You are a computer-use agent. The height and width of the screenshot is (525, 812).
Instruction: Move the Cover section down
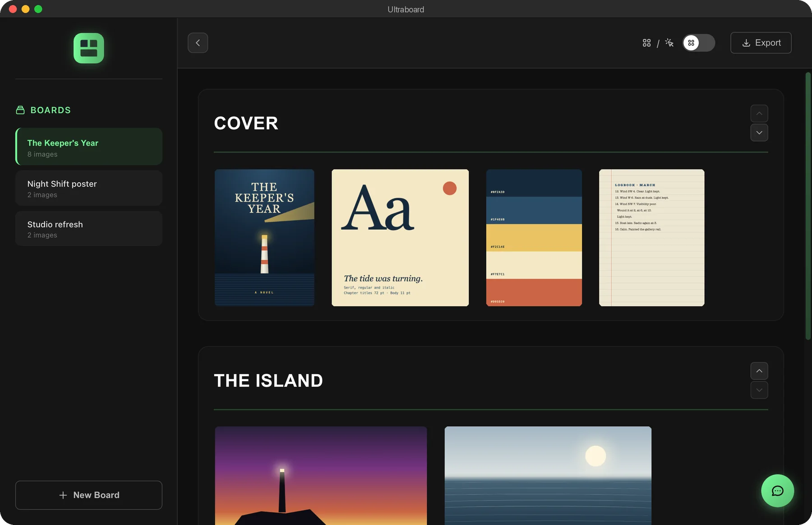[x=759, y=133]
